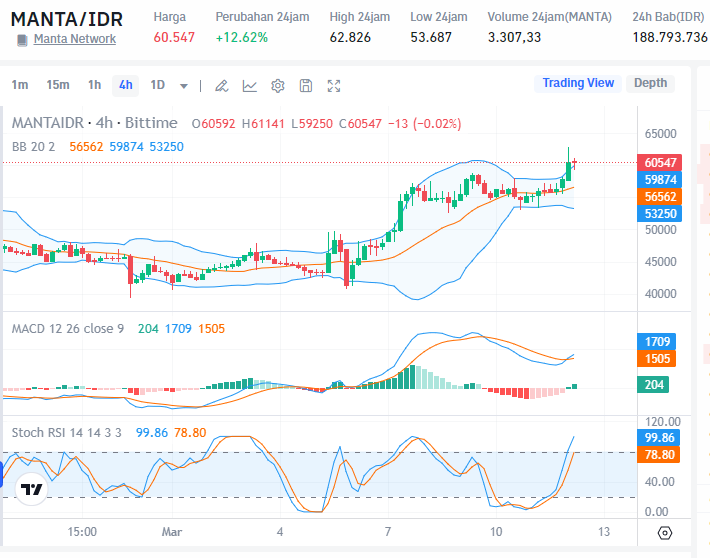Open the indicators line chart icon
The height and width of the screenshot is (558, 710).
(x=249, y=86)
